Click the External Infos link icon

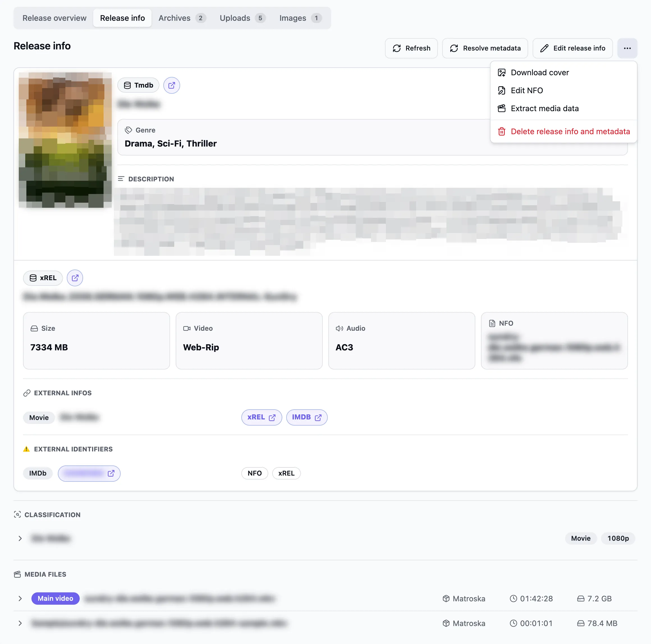click(x=27, y=393)
